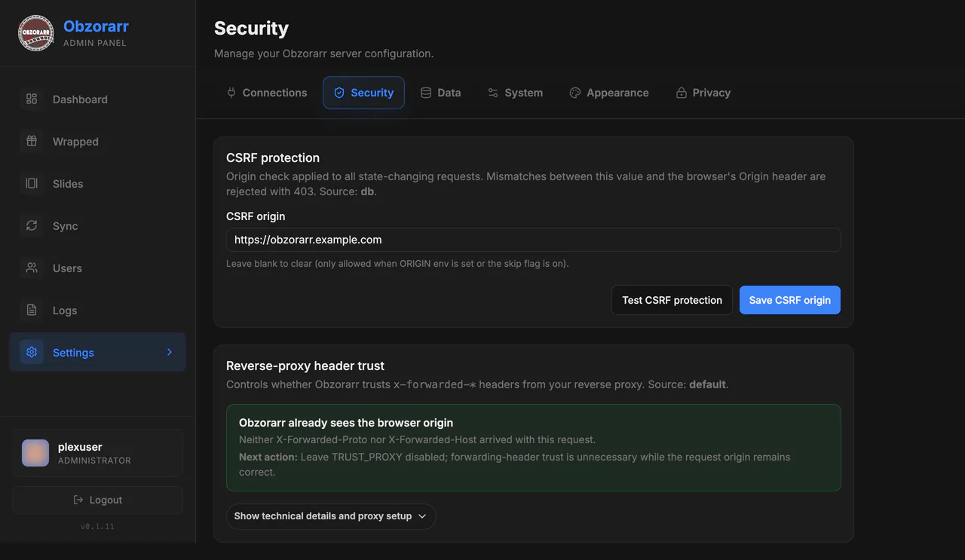This screenshot has height=560, width=965.
Task: Click 'Manage your Obzorarr server configuration.' text
Action: 323,54
